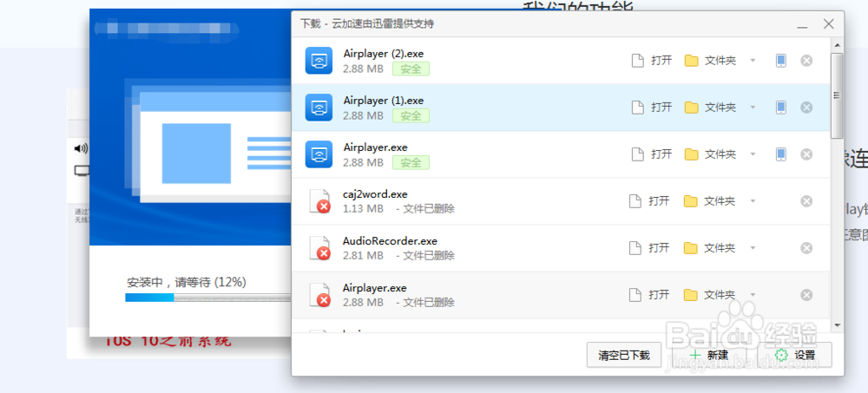Select Airplayer (2).exe file name
Viewport: 868px width, 393px height.
click(x=384, y=54)
